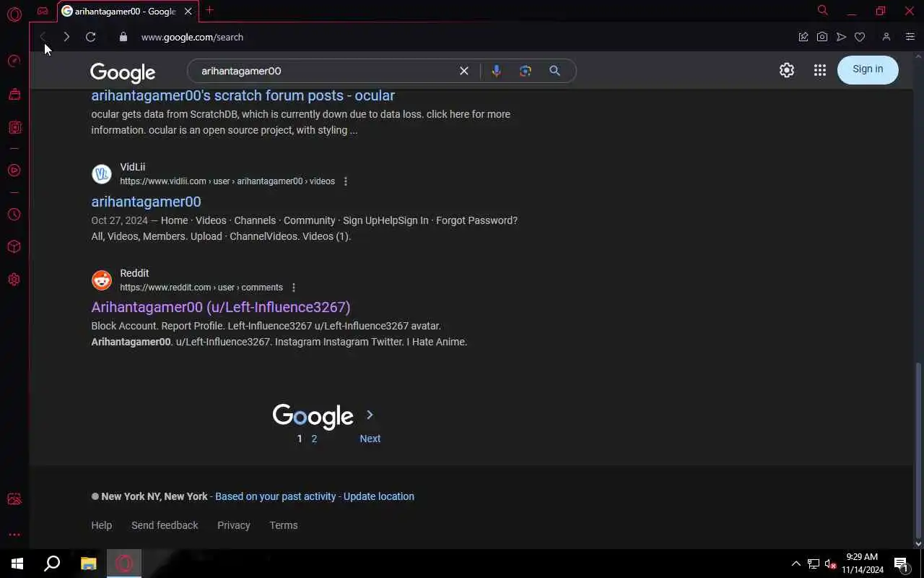Viewport: 924px width, 578px height.
Task: Open the Privacy footer link
Action: coord(234,525)
